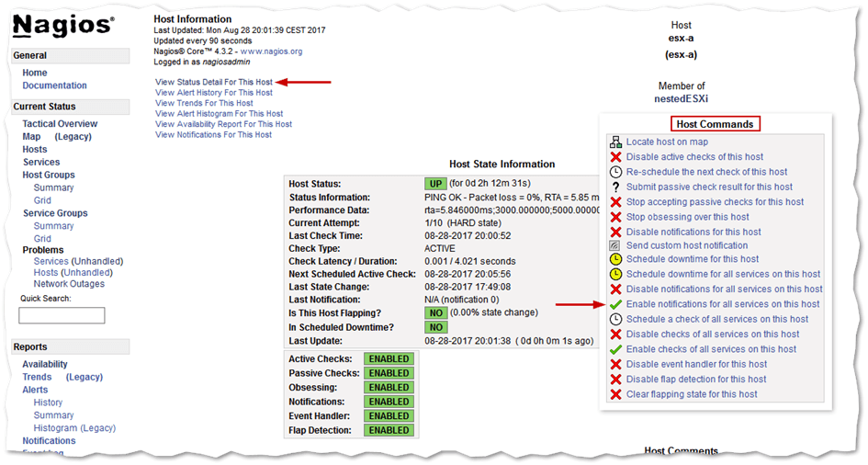Open Summary under Alerts

click(53, 414)
